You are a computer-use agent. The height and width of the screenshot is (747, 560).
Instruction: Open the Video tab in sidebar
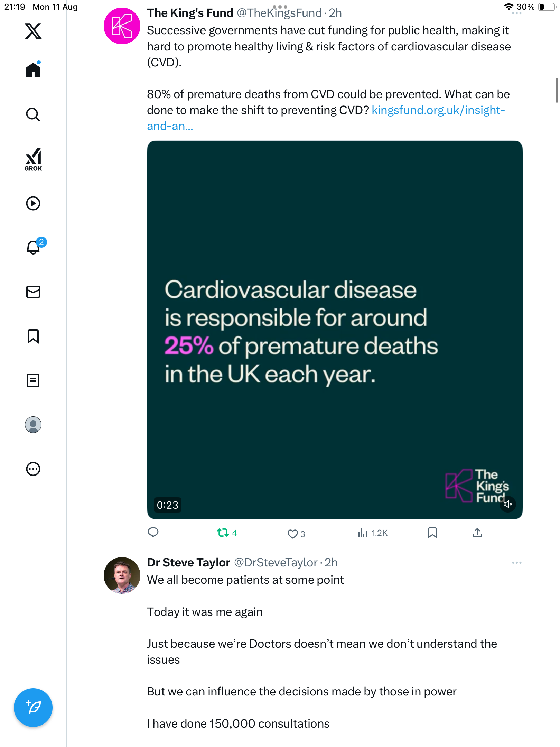(33, 203)
